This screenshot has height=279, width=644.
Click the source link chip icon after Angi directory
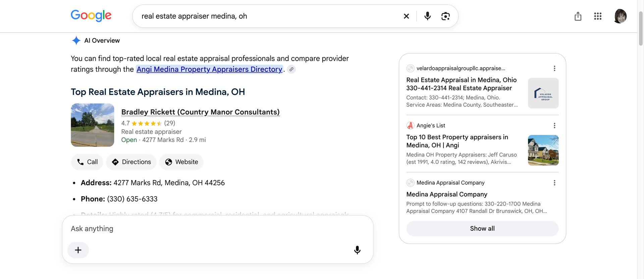(291, 69)
